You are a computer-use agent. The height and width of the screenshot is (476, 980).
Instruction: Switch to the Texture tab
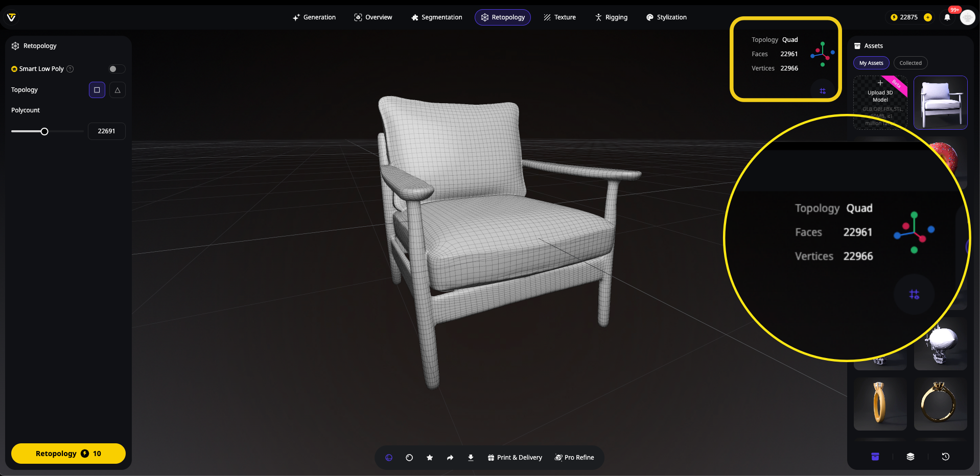(559, 17)
